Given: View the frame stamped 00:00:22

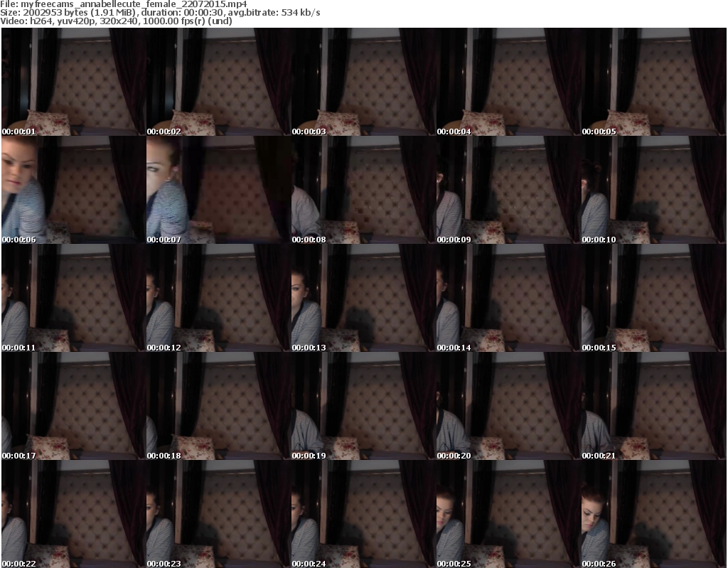Looking at the screenshot, I should pyautogui.click(x=74, y=514).
